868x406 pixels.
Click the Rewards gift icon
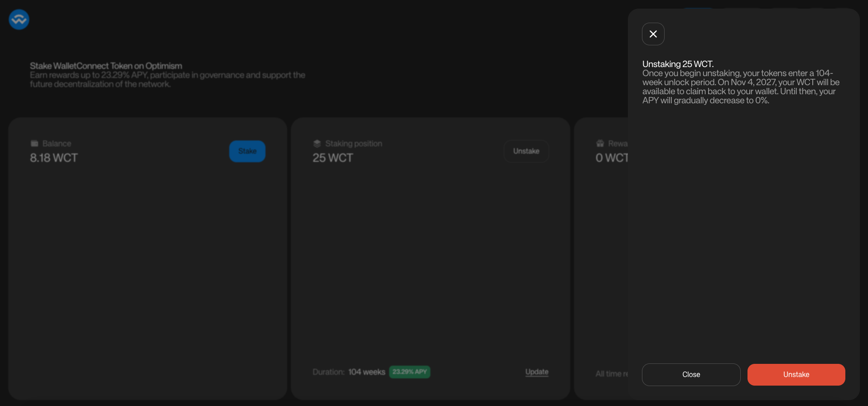click(x=600, y=144)
